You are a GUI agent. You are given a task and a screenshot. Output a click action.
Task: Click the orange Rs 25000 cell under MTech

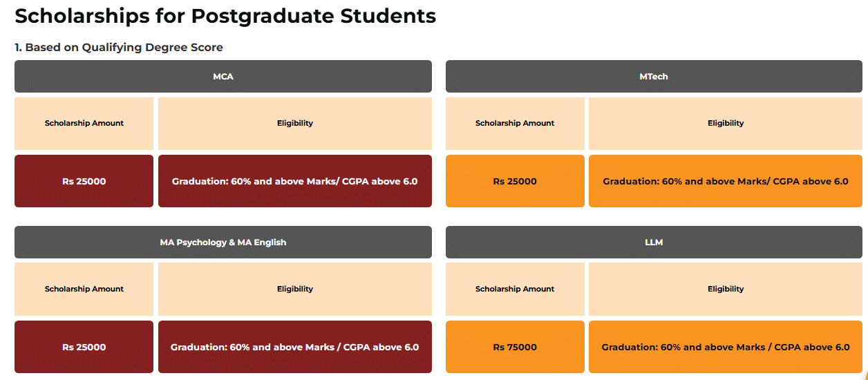tap(515, 182)
